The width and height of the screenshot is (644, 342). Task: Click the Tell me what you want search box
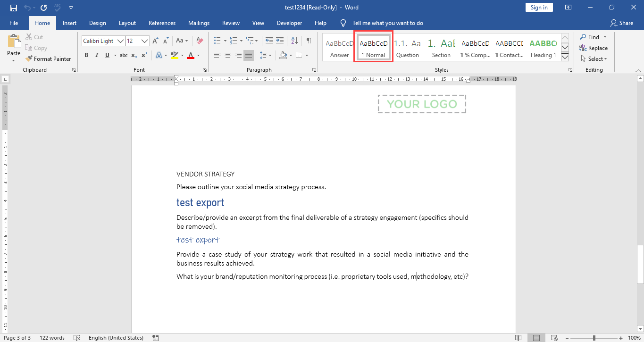388,23
